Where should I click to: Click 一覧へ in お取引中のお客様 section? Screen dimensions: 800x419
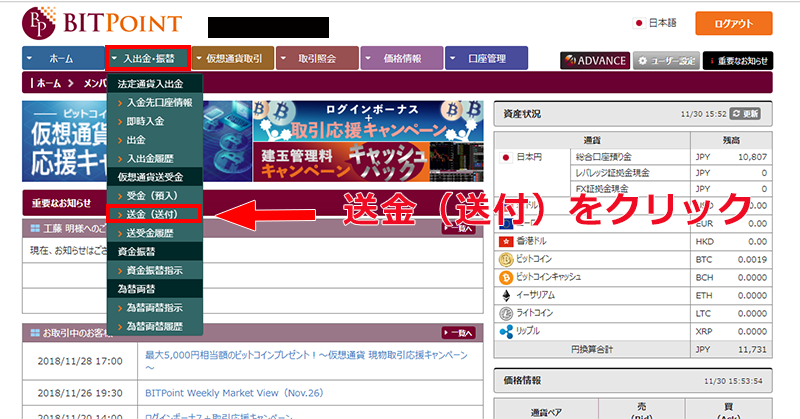coord(458,333)
